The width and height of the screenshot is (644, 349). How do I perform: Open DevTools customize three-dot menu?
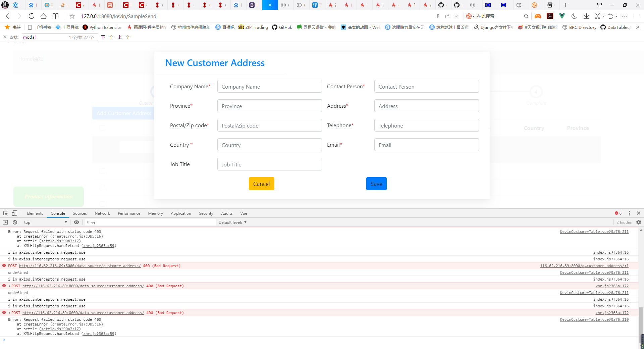point(629,213)
